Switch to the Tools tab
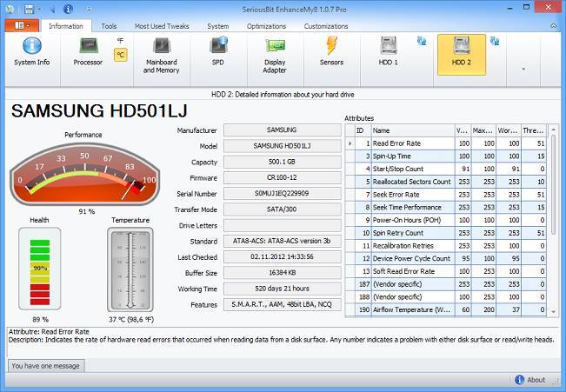 109,26
